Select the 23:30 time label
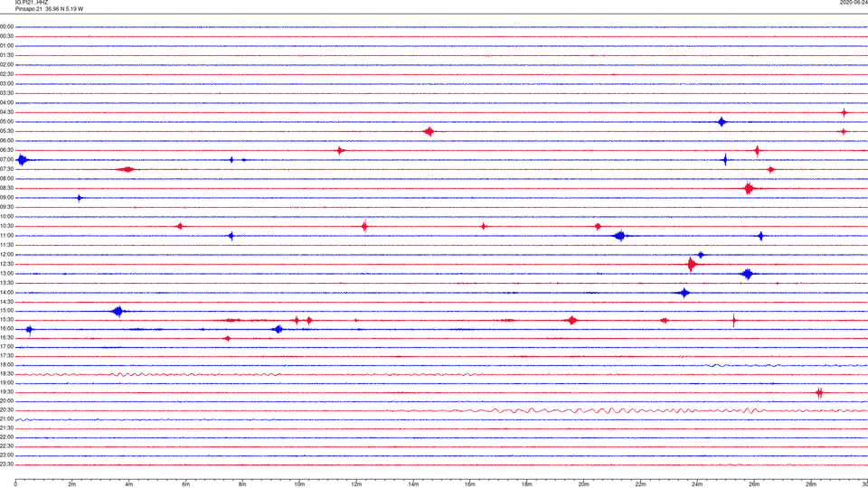 pyautogui.click(x=6, y=465)
